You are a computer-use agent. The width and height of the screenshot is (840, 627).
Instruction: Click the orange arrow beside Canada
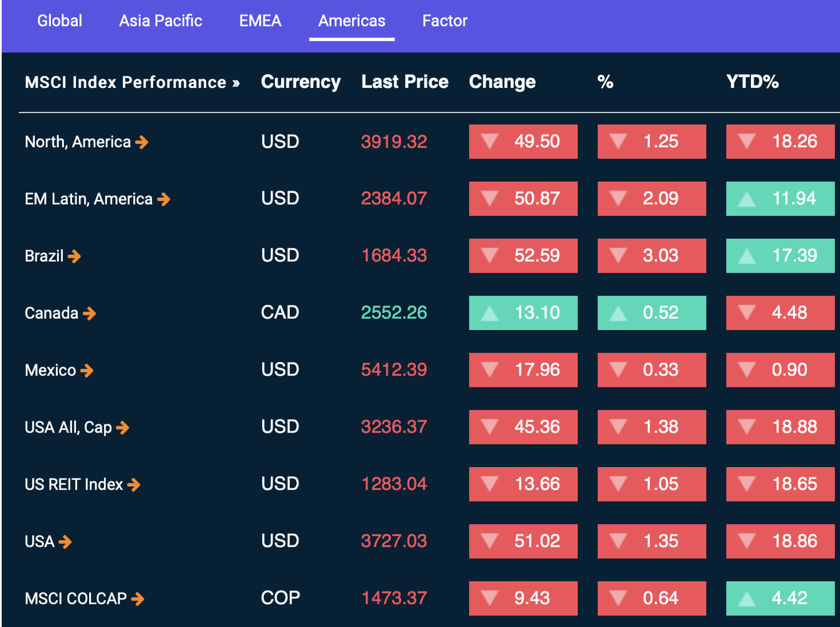coord(90,313)
